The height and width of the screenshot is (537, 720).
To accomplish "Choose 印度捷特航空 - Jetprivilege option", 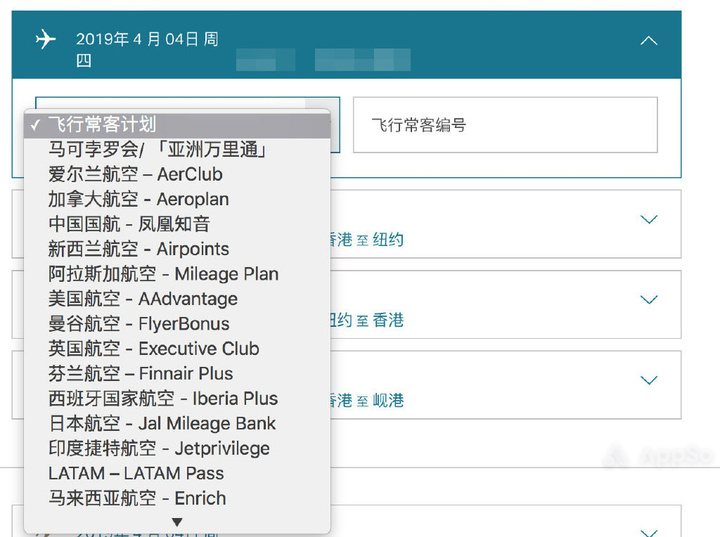I will click(177, 448).
